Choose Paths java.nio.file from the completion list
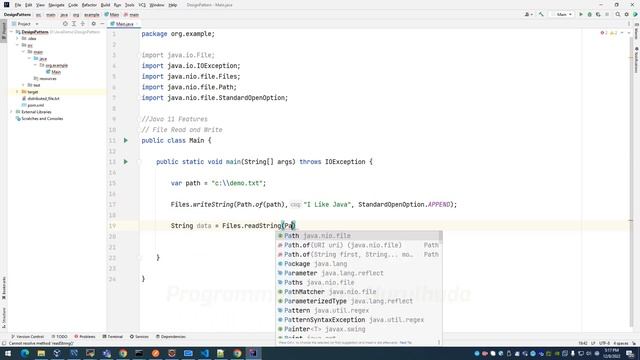This screenshot has width=640, height=360. pos(359,283)
